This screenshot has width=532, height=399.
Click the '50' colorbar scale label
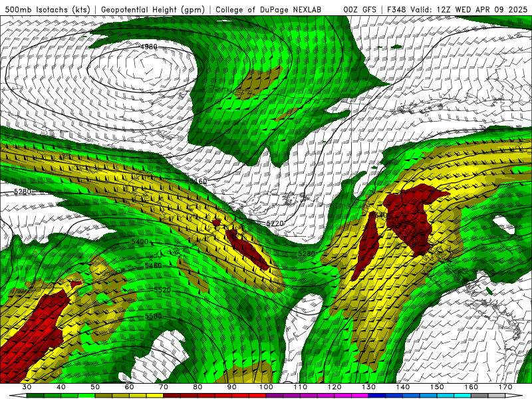[x=95, y=387]
